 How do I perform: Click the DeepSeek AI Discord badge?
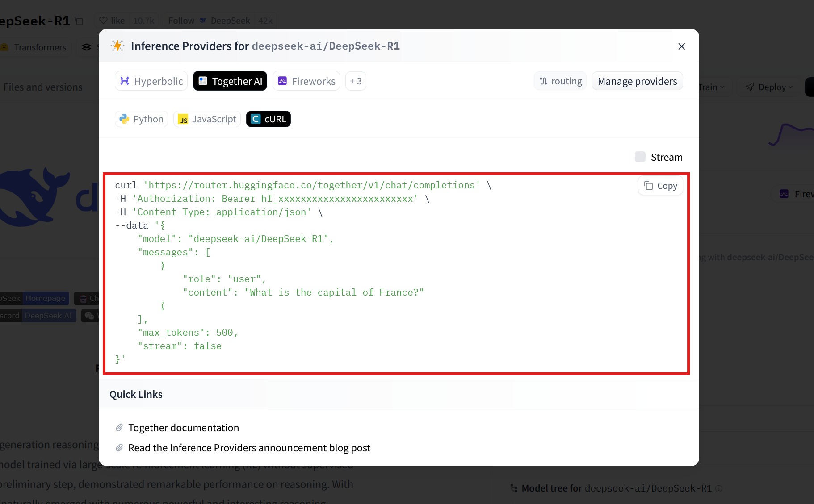[x=49, y=316]
